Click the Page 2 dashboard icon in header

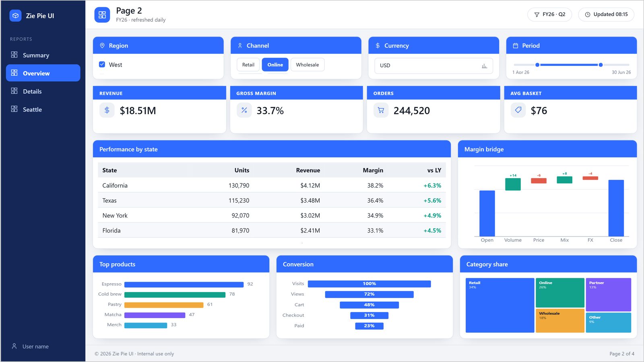pyautogui.click(x=102, y=15)
